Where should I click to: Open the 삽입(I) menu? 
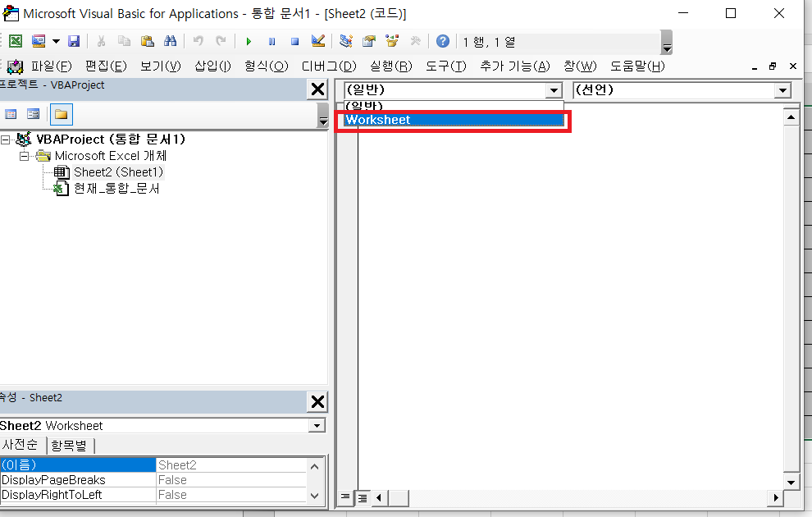pyautogui.click(x=212, y=66)
